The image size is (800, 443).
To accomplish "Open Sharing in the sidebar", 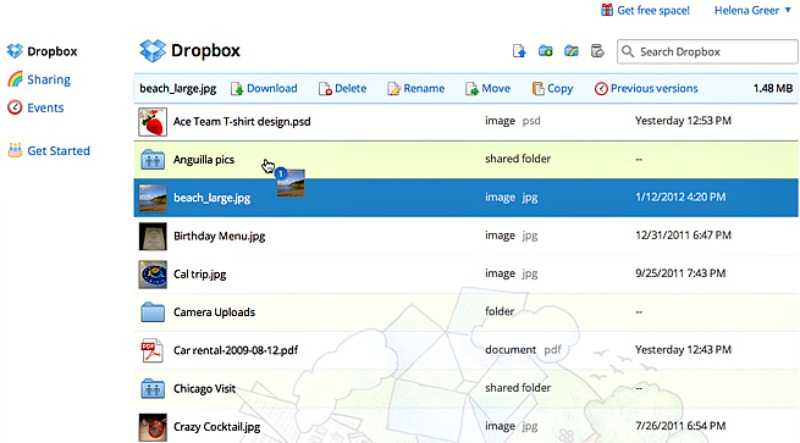I will point(48,79).
